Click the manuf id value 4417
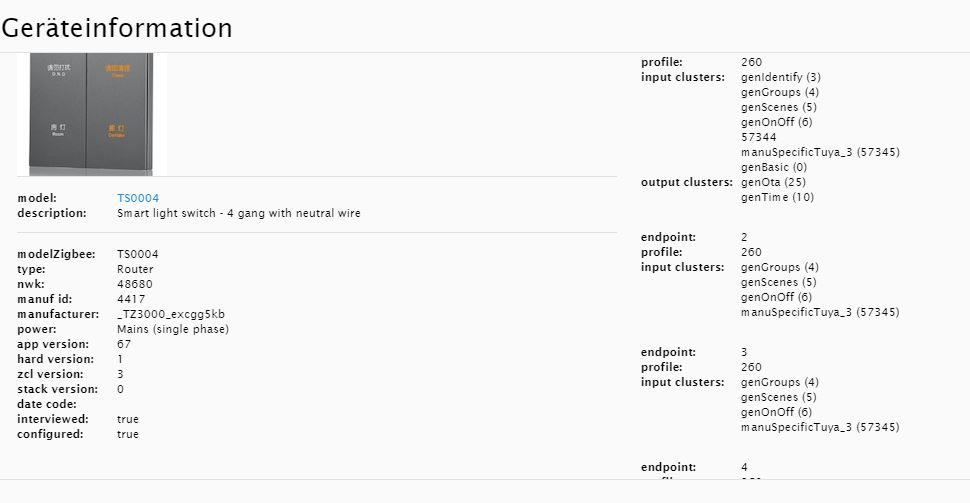 (x=131, y=299)
